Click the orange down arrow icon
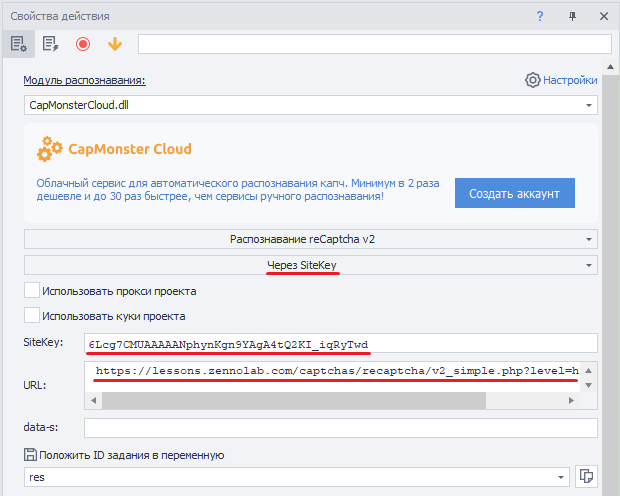Screen dimensions: 620x496 pos(114,44)
